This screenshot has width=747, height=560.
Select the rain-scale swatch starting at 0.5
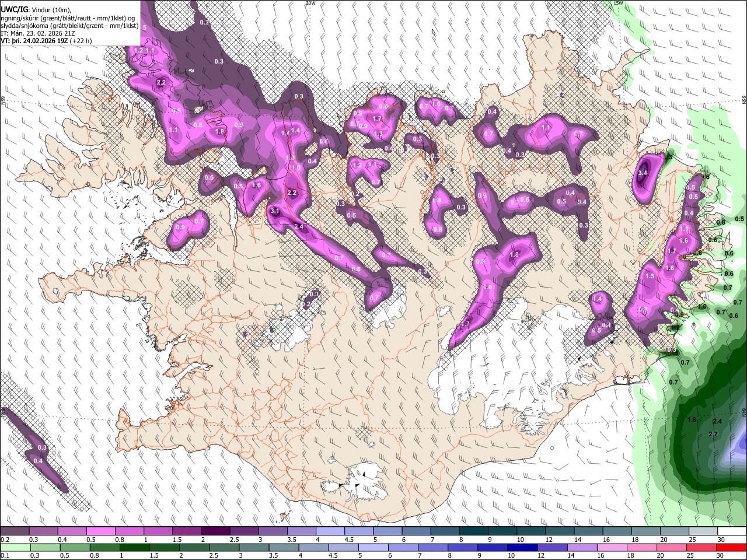coord(75,548)
